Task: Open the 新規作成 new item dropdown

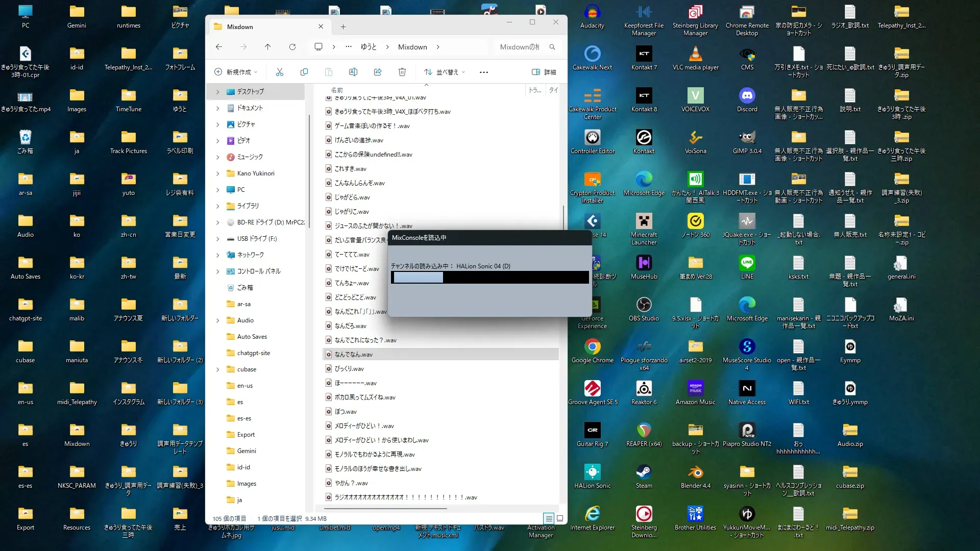Action: click(x=236, y=72)
